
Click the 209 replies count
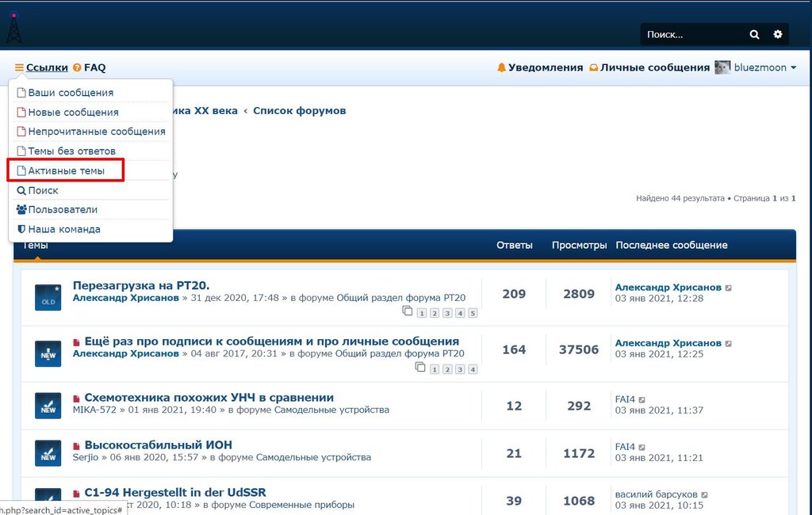(x=514, y=294)
